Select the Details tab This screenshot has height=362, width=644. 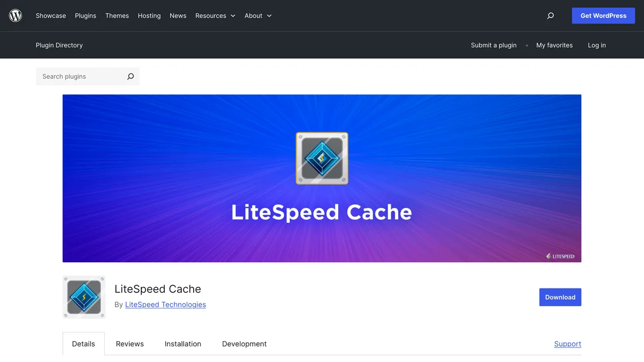click(84, 344)
